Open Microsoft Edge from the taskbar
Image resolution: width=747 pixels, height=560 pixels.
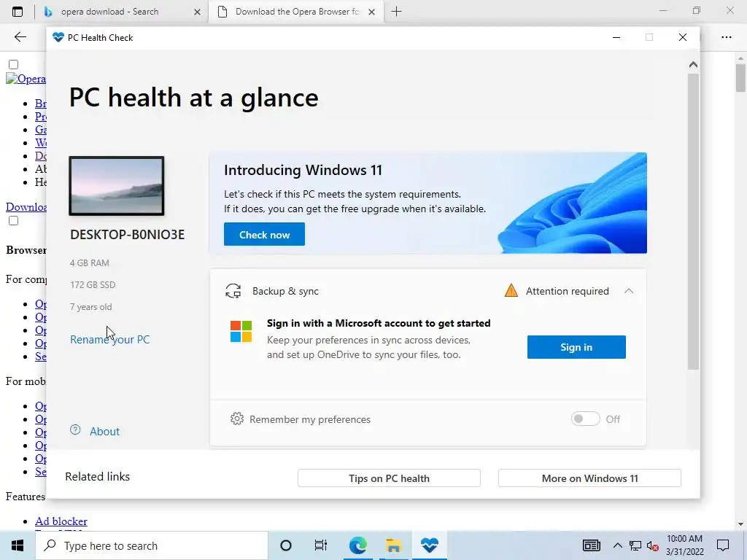357,545
